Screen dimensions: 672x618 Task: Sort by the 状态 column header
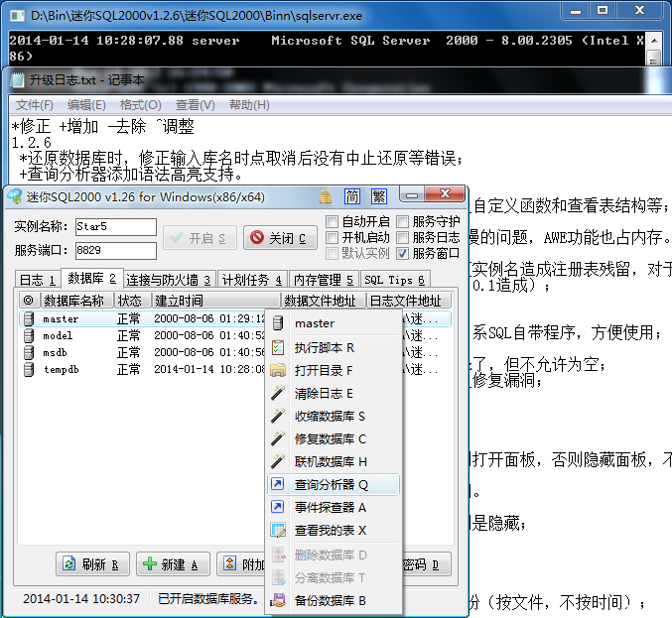[x=133, y=301]
